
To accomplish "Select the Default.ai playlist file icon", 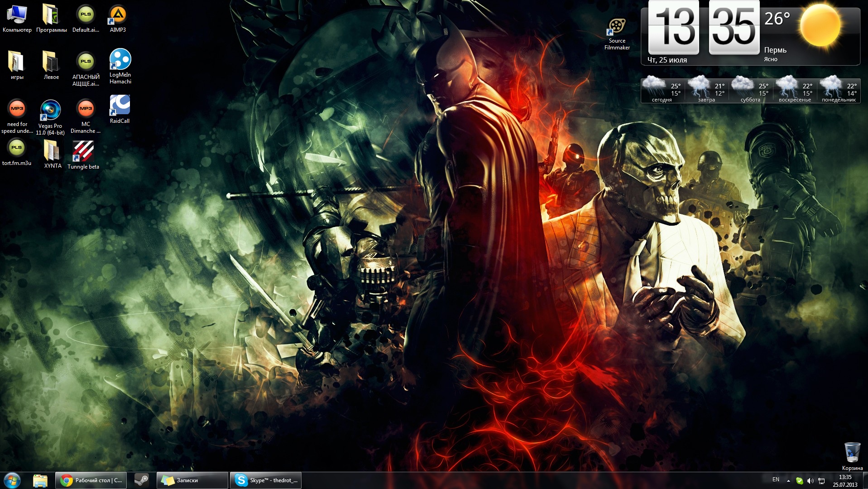I will [x=86, y=19].
